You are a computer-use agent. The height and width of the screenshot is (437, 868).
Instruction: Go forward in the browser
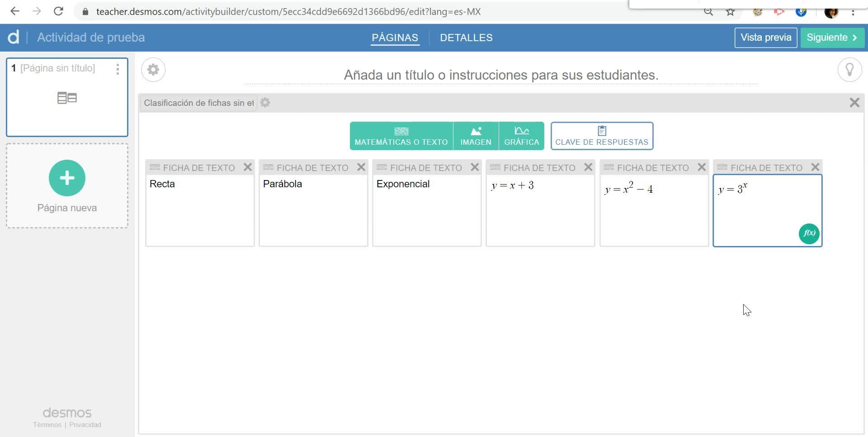click(x=37, y=11)
